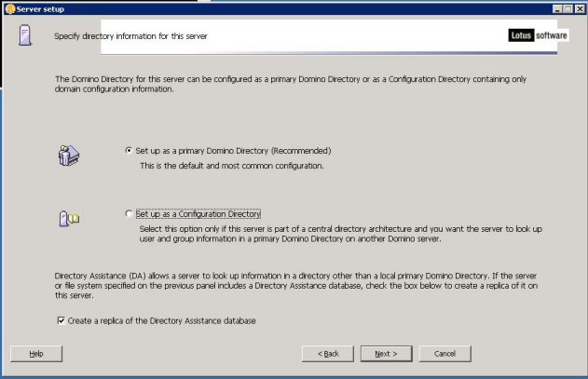Minimize the Server setup window
The width and height of the screenshot is (588, 379).
pos(557,9)
